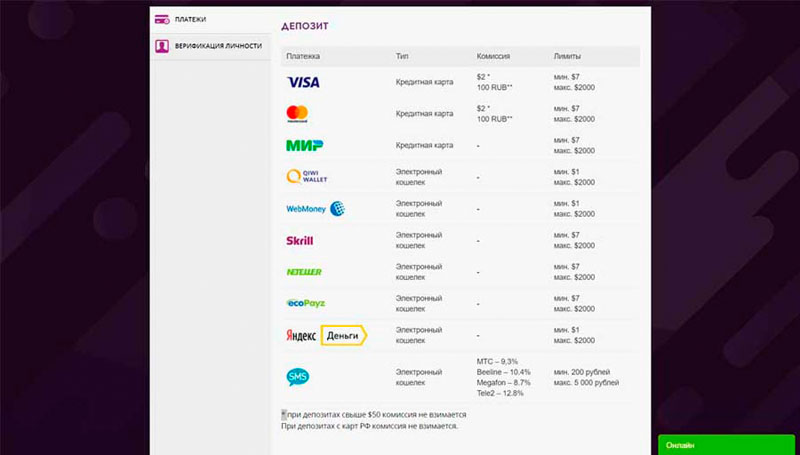Click the identity verification person icon
Image resolution: width=800 pixels, height=455 pixels.
161,46
